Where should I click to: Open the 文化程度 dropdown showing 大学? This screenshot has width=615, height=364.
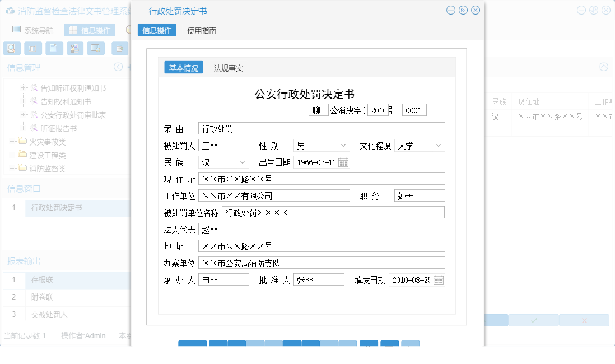click(418, 144)
